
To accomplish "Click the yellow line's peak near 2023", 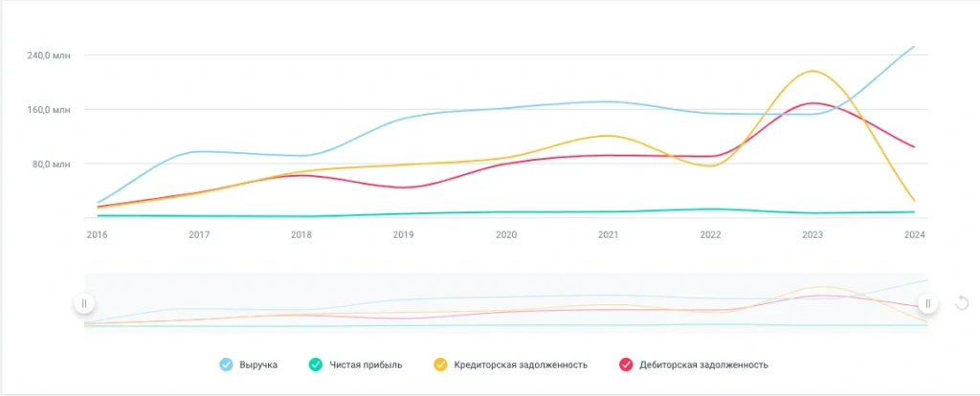I will click(x=812, y=72).
